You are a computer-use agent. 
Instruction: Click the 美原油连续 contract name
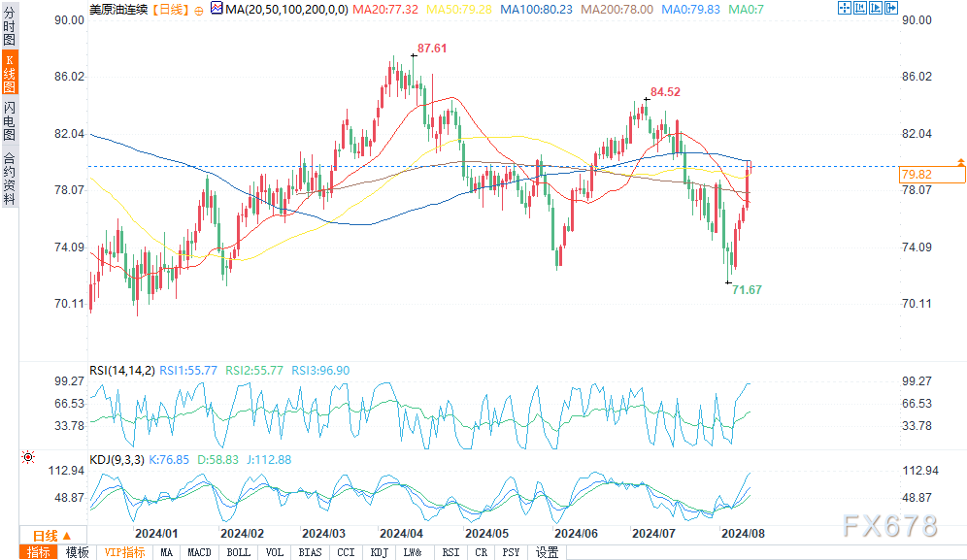pyautogui.click(x=118, y=10)
